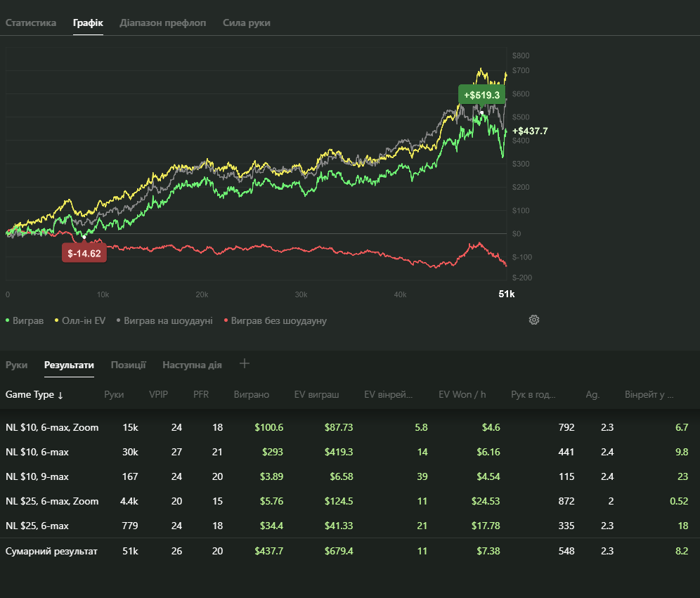700x598 pixels.
Task: Switch to the Руки tab
Action: pos(17,365)
